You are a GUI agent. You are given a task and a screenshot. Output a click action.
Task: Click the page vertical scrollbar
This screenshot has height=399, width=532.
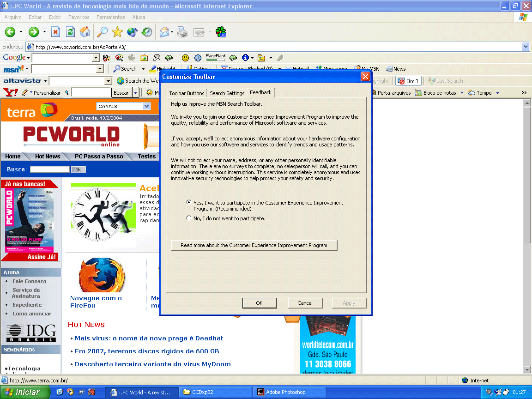527,236
